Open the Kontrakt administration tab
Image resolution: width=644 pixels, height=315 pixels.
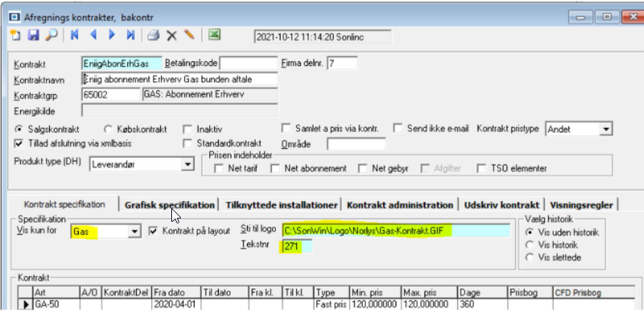[400, 205]
